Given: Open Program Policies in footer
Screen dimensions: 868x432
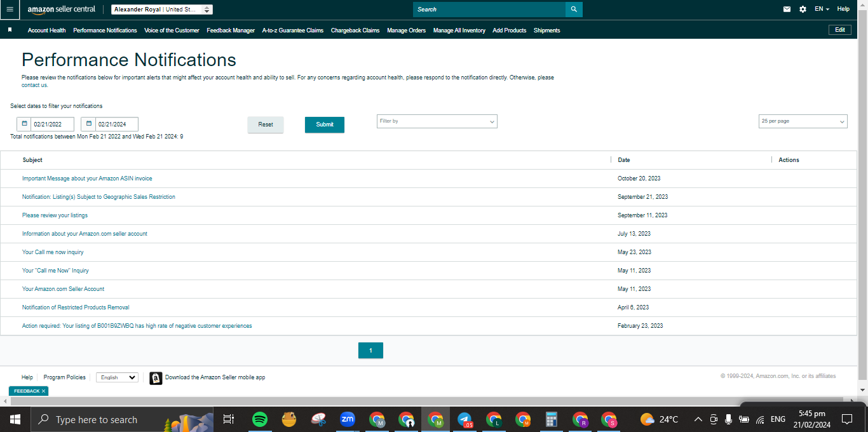Looking at the screenshot, I should [x=64, y=377].
